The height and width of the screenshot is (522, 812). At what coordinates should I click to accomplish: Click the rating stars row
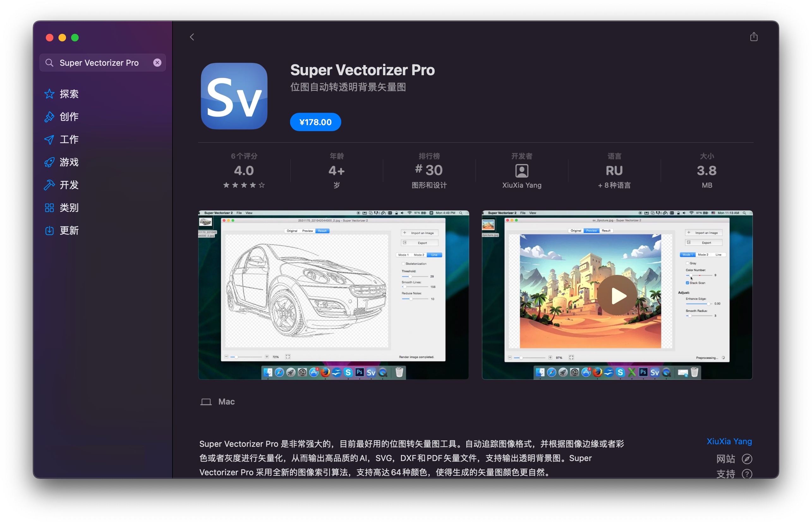pos(244,185)
